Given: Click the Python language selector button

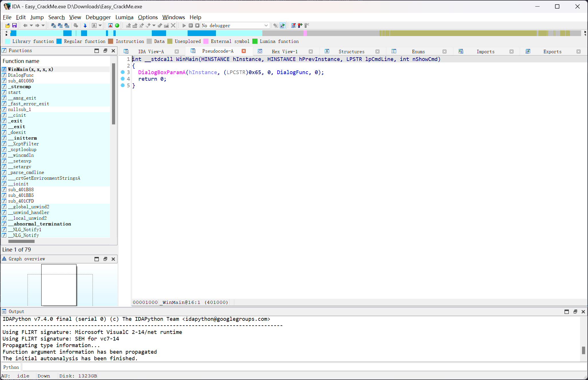Looking at the screenshot, I should [11, 367].
